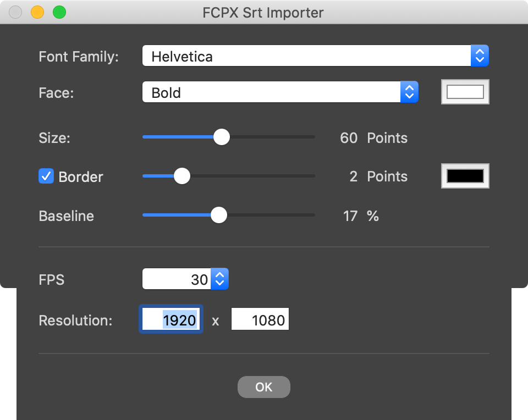Screen dimensions: 528x420
Task: Toggle the Border checkbox
Action: click(x=46, y=176)
